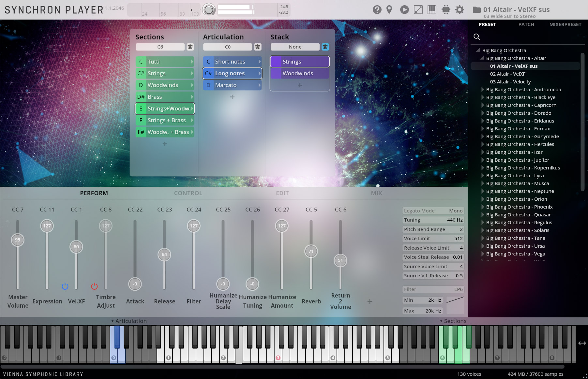Add a new stack slot with plus icon
Viewport: 588px width, 379px height.
300,85
